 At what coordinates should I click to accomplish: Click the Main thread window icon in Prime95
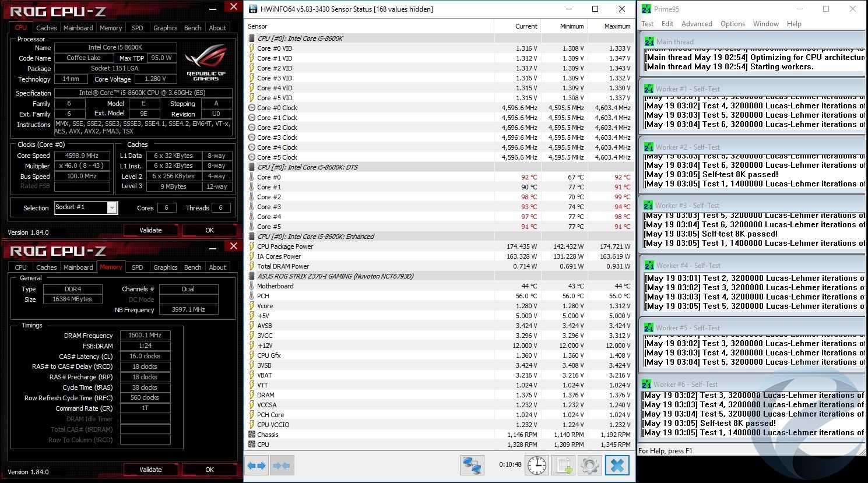(x=649, y=42)
